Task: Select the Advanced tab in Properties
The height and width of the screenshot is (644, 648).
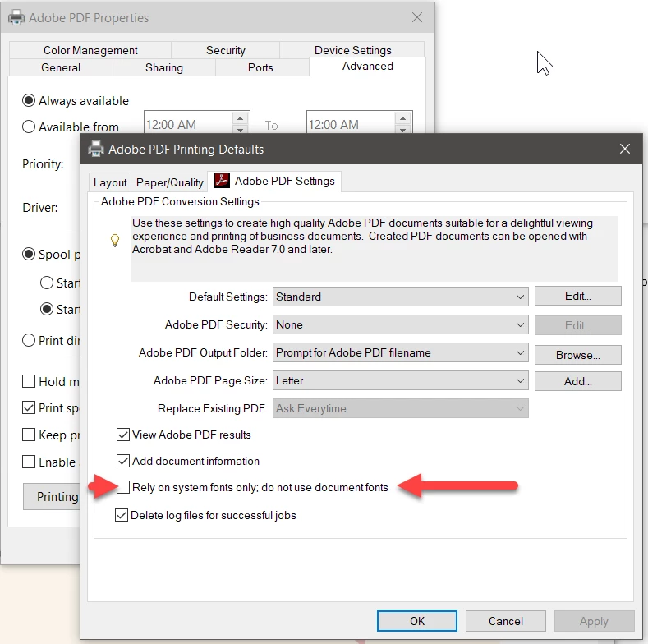Action: 367,67
